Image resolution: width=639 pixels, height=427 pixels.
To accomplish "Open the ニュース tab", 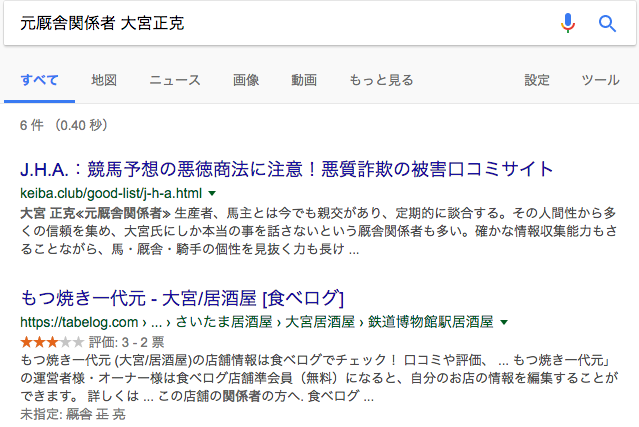I will (x=175, y=80).
